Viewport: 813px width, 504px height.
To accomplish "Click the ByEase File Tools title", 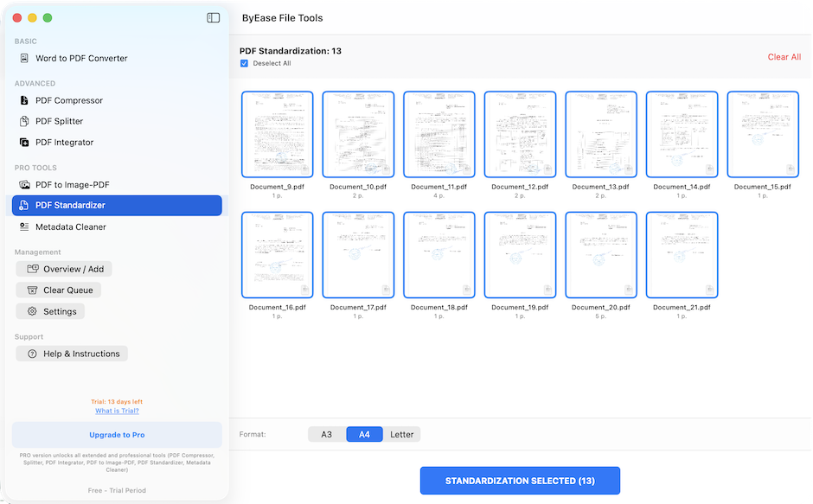I will (x=283, y=17).
